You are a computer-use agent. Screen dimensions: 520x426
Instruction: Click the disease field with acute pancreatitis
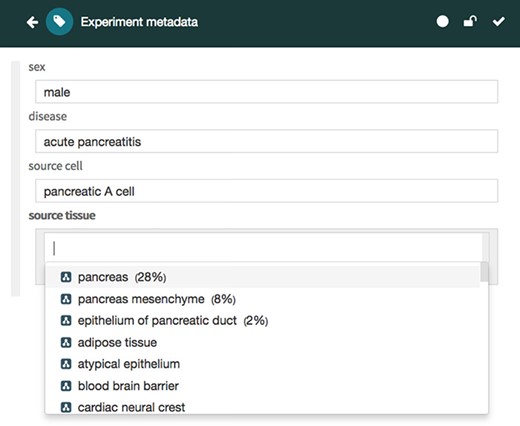coord(266,141)
